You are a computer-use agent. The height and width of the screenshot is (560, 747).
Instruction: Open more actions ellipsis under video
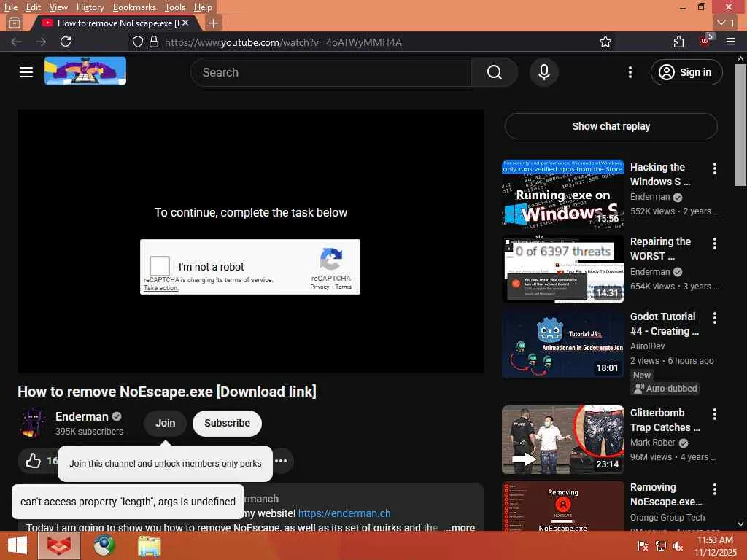[x=281, y=461]
